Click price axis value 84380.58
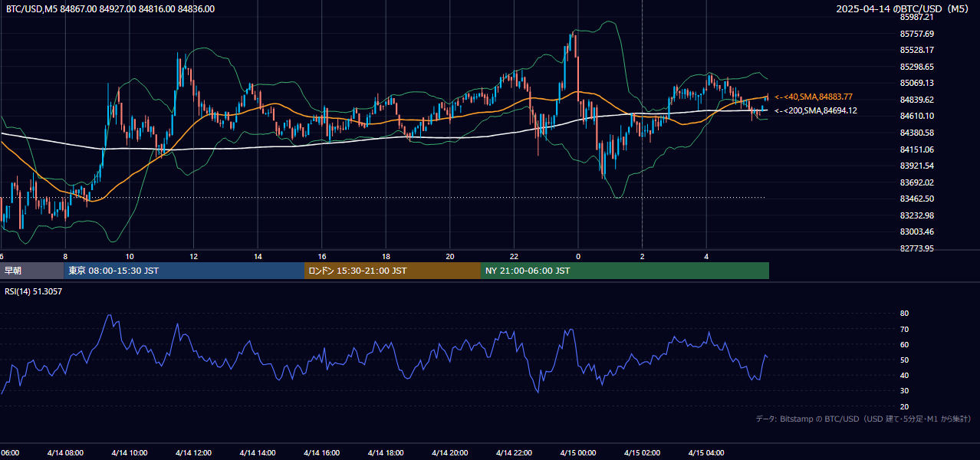 coord(916,133)
